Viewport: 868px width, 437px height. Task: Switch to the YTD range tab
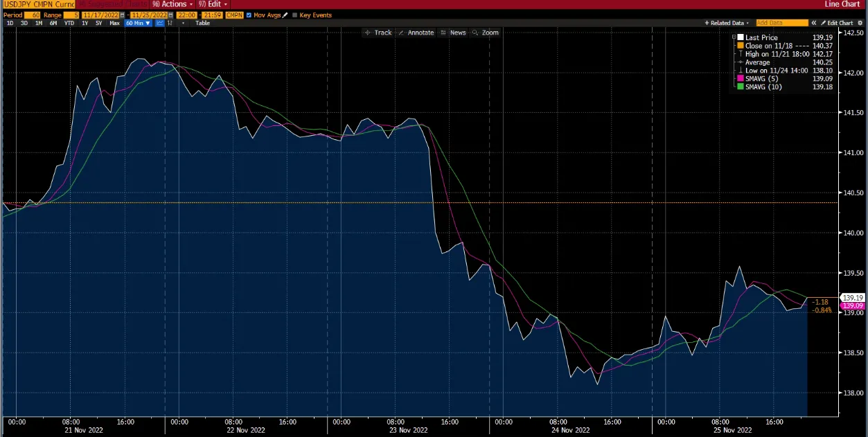[x=69, y=23]
